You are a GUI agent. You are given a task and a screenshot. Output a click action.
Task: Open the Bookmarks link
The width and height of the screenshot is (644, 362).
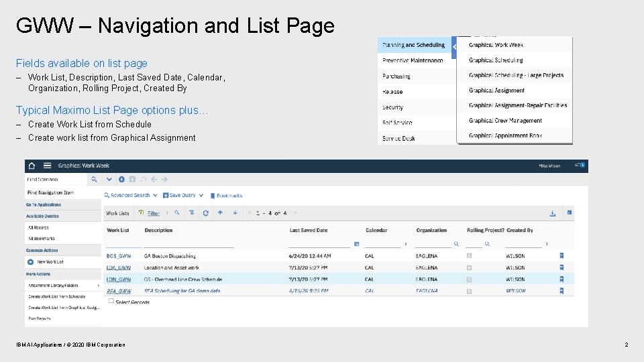(x=226, y=196)
